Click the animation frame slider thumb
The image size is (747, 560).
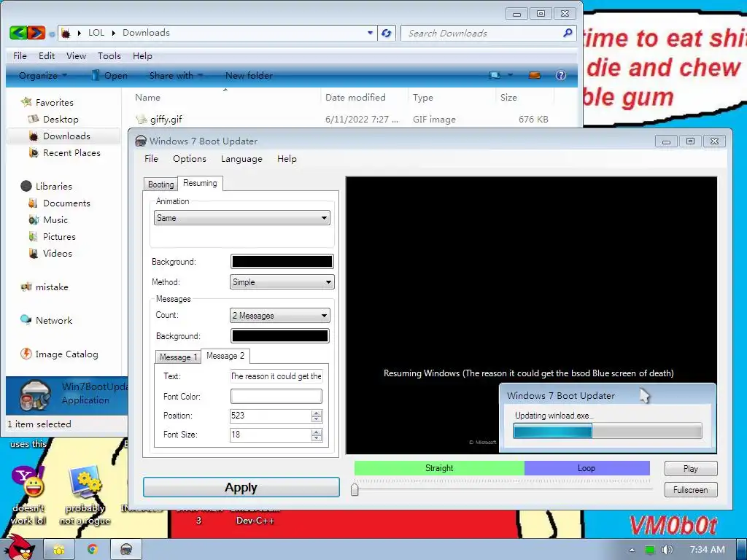click(x=355, y=489)
